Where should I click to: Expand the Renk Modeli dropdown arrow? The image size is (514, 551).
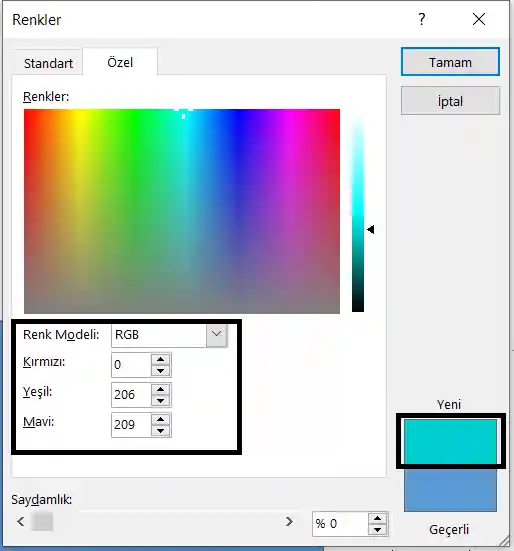pyautogui.click(x=216, y=335)
